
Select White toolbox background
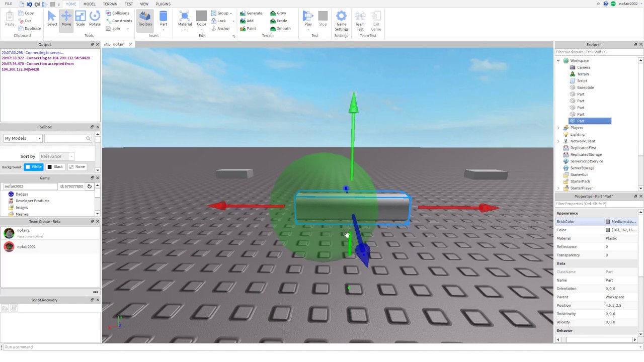pyautogui.click(x=34, y=167)
